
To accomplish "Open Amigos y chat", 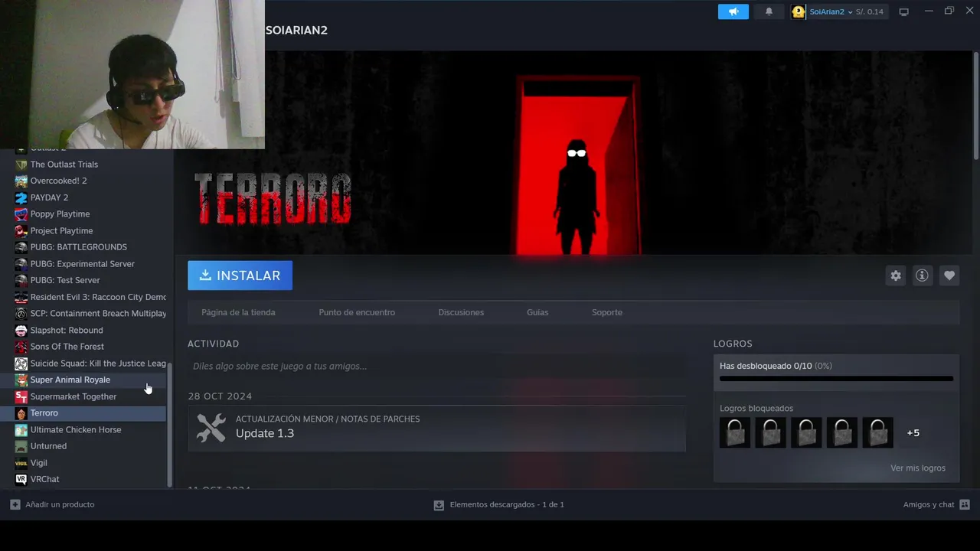I will pos(936,504).
